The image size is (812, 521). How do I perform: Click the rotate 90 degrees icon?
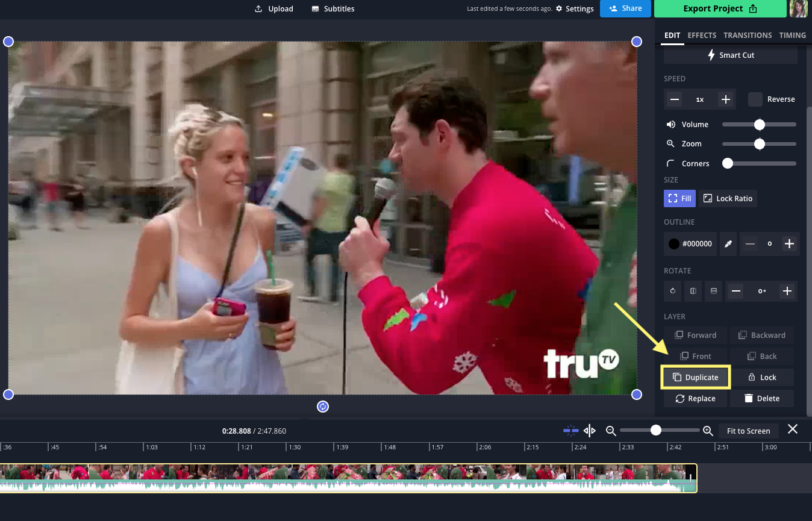tap(673, 292)
